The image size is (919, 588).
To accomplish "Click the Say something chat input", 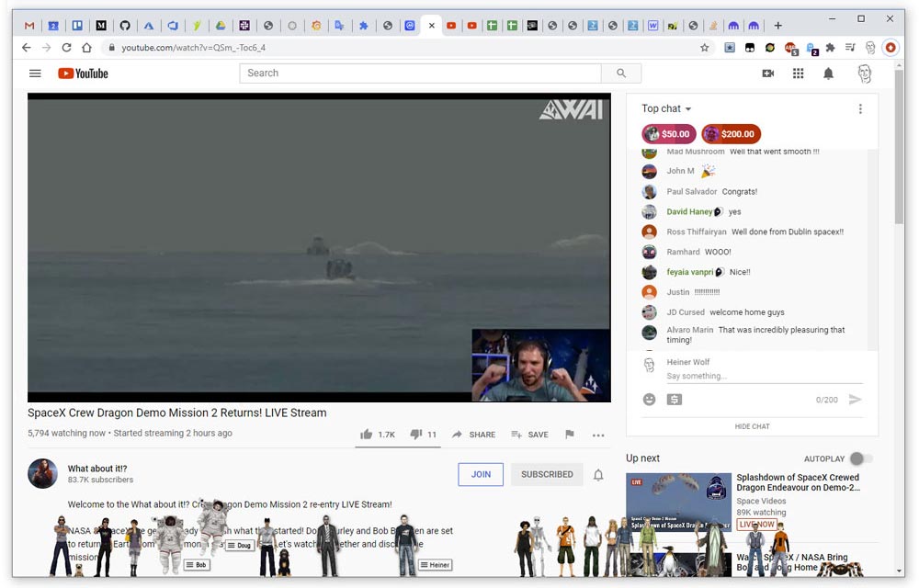I will click(764, 376).
